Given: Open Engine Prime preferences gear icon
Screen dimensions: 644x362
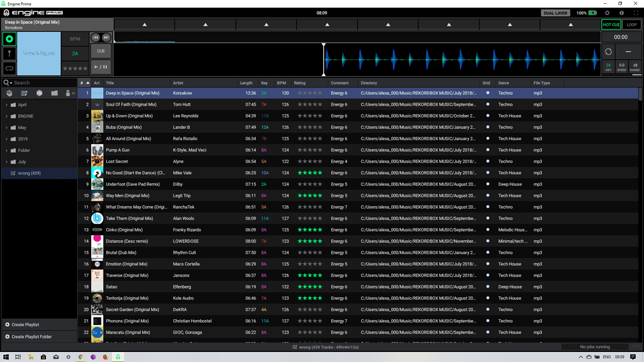Looking at the screenshot, I should click(608, 13).
